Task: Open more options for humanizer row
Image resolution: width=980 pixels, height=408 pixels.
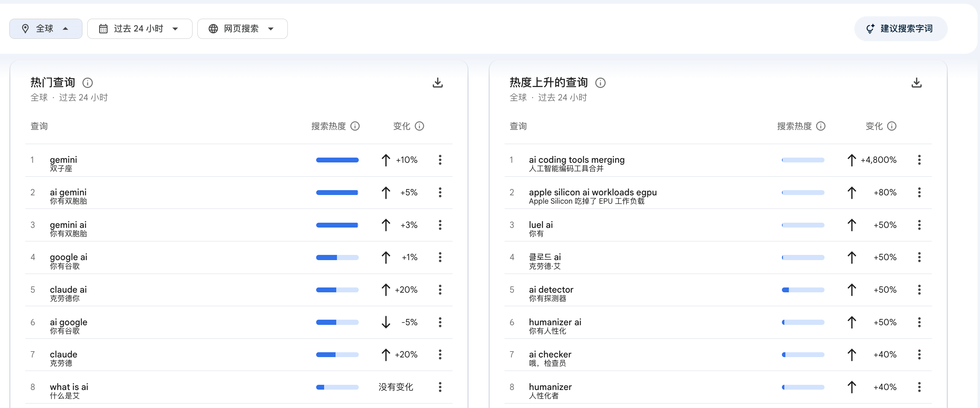Action: (919, 387)
